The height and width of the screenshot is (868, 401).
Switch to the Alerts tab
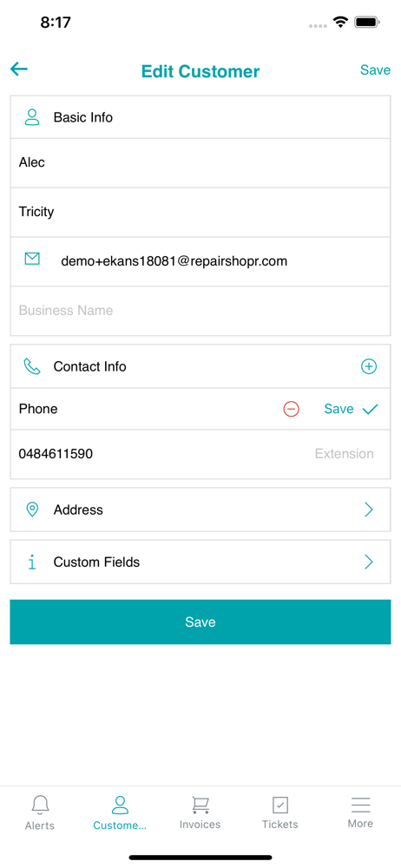pos(40,812)
